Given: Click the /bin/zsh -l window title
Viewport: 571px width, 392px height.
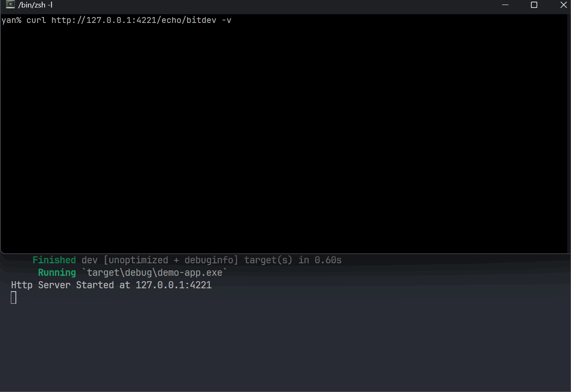Looking at the screenshot, I should pos(35,5).
